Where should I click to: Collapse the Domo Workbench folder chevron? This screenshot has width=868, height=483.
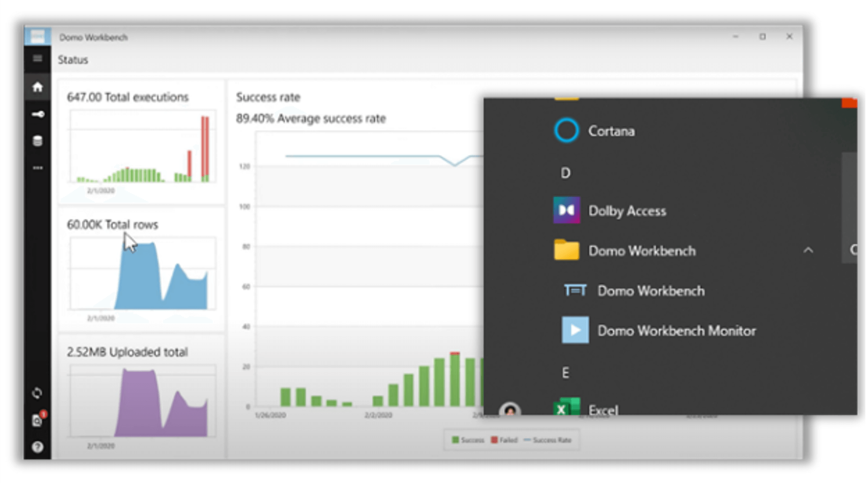click(808, 250)
